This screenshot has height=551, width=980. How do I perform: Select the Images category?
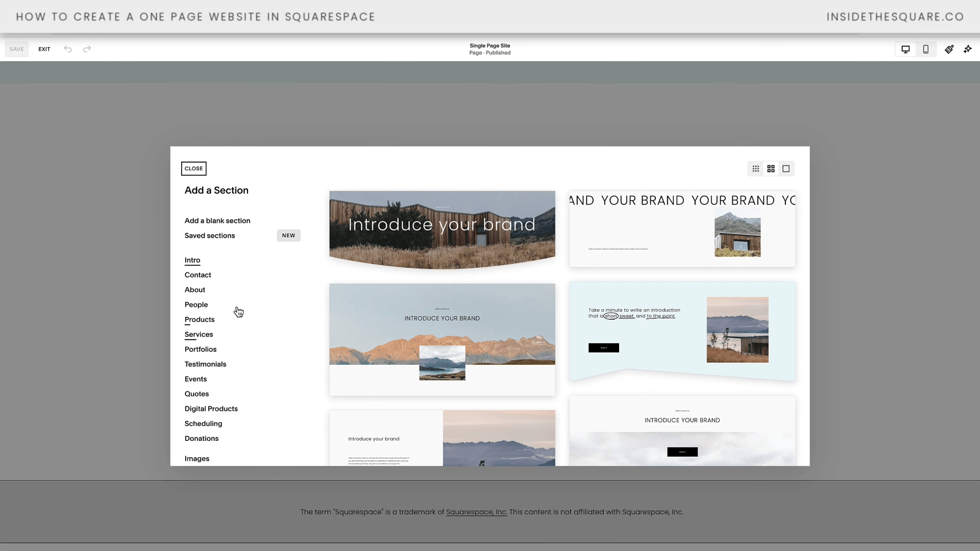point(197,459)
